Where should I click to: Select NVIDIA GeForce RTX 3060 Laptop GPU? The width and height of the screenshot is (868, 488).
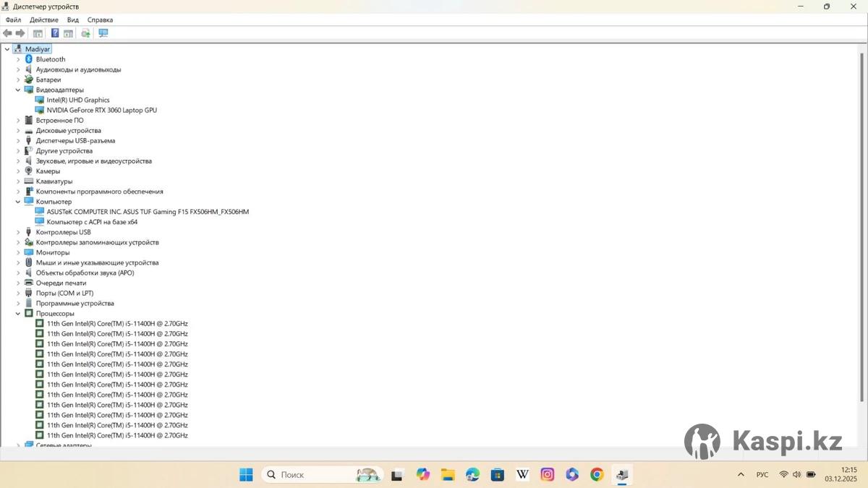(101, 111)
